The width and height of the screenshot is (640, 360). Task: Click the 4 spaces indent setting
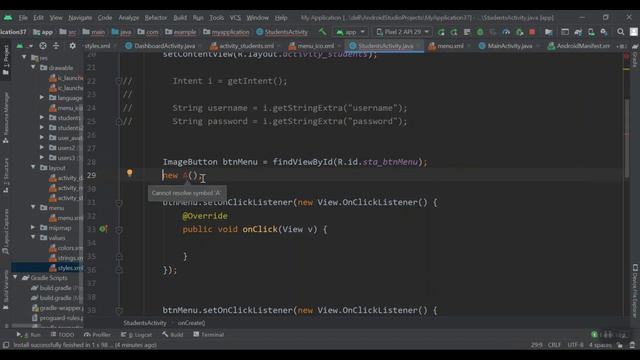600,345
